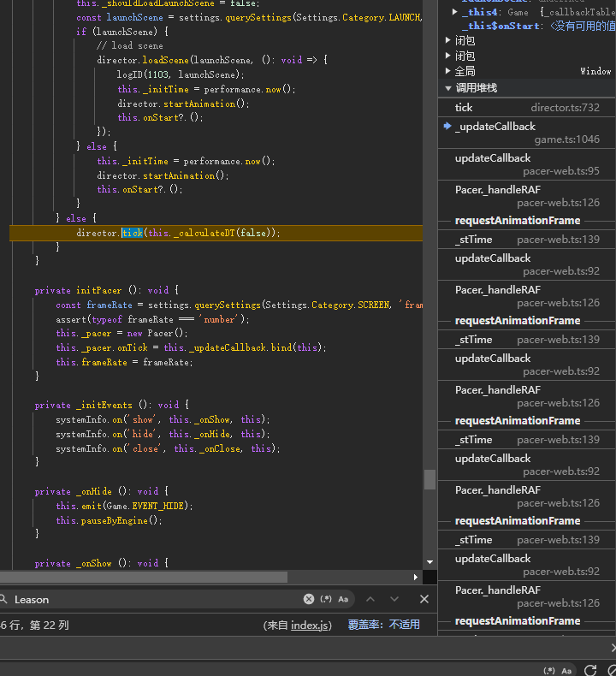Toggle regex in the Leason search bar
Screen dimensions: 616x676
point(326,599)
